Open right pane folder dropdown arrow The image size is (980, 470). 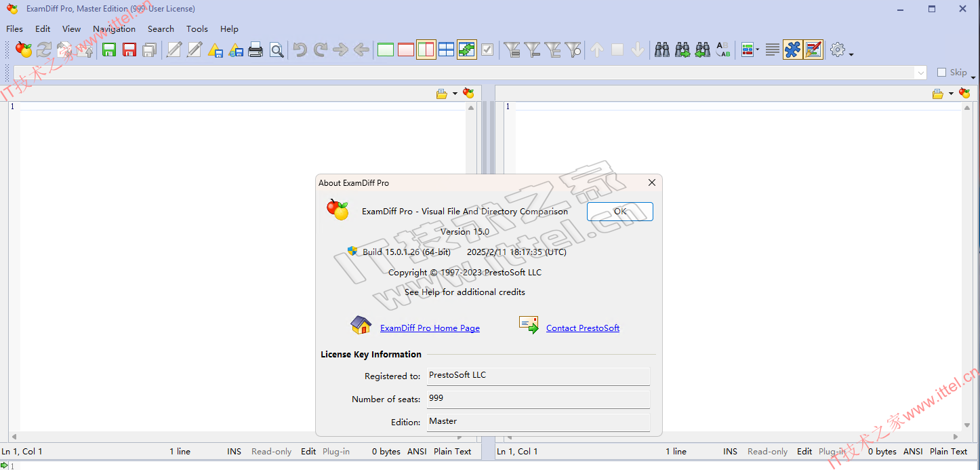tap(951, 94)
